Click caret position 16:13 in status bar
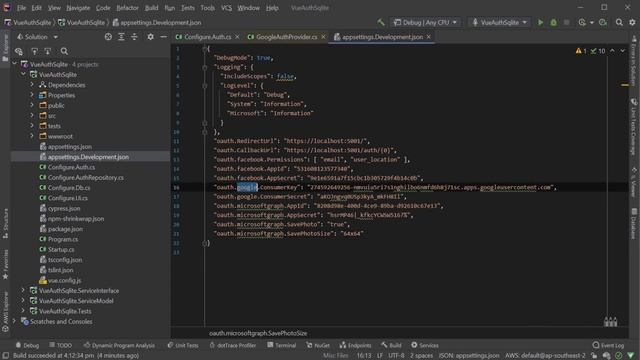The image size is (640, 360). coord(364,356)
